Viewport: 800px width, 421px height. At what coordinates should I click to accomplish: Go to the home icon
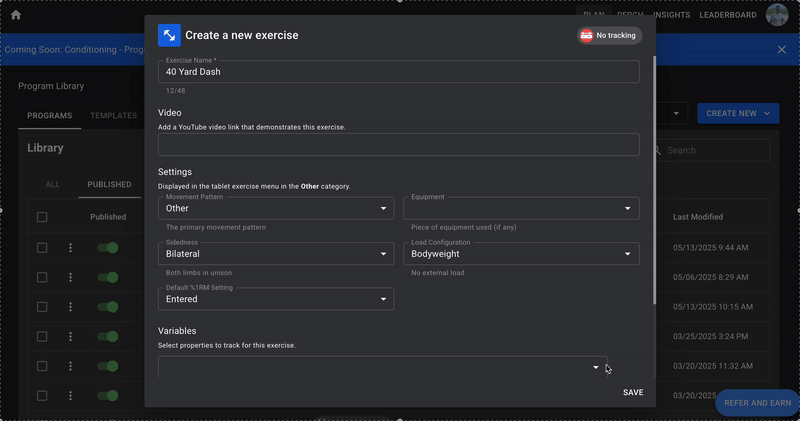(x=16, y=15)
